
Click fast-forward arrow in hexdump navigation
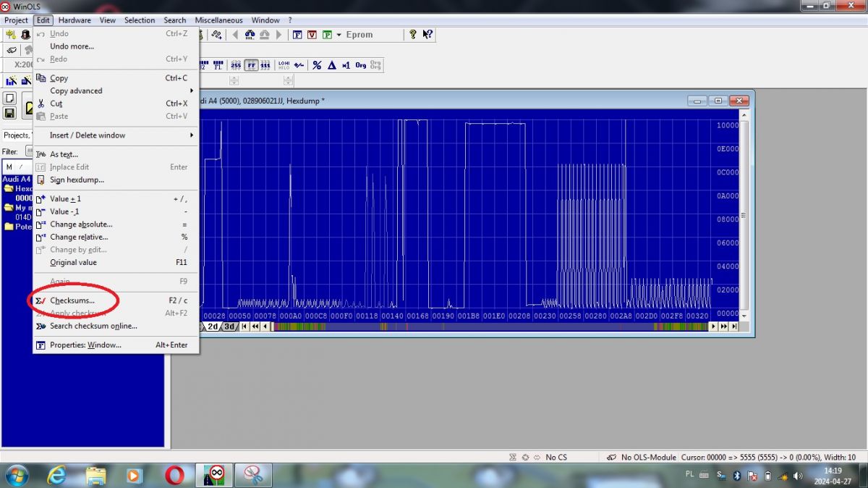pyautogui.click(x=723, y=327)
